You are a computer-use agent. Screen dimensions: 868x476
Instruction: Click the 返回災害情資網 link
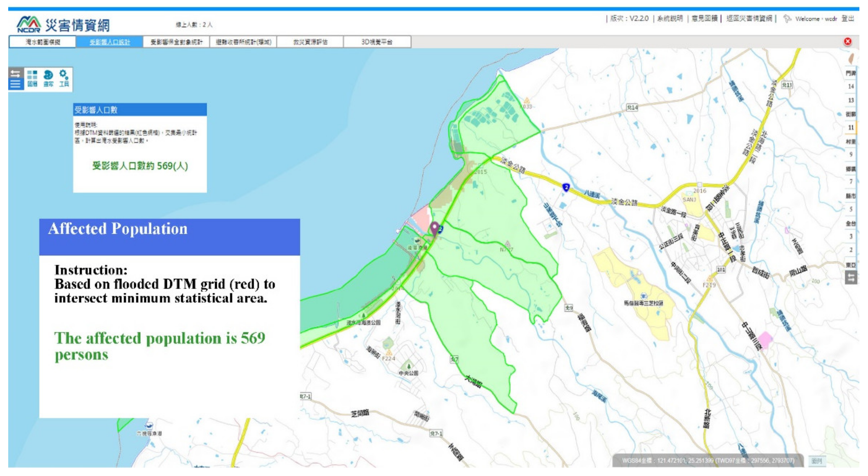tap(749, 19)
